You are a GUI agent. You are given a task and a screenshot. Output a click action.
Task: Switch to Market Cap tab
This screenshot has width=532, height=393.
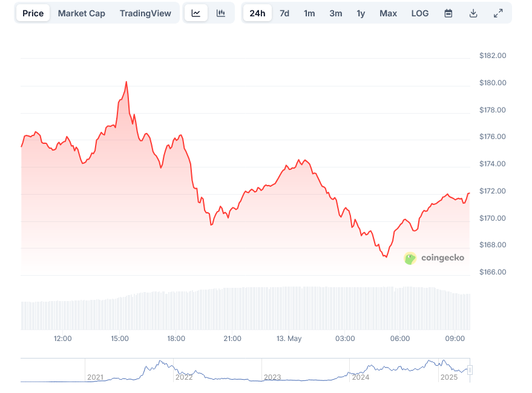coord(82,13)
